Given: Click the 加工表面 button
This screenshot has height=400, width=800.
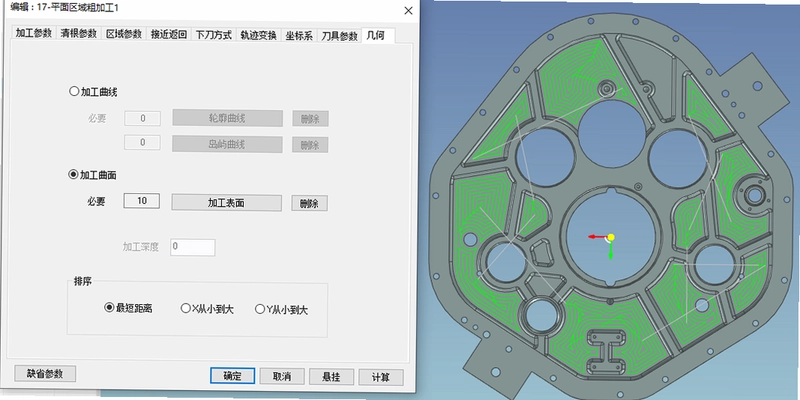Looking at the screenshot, I should [x=226, y=203].
